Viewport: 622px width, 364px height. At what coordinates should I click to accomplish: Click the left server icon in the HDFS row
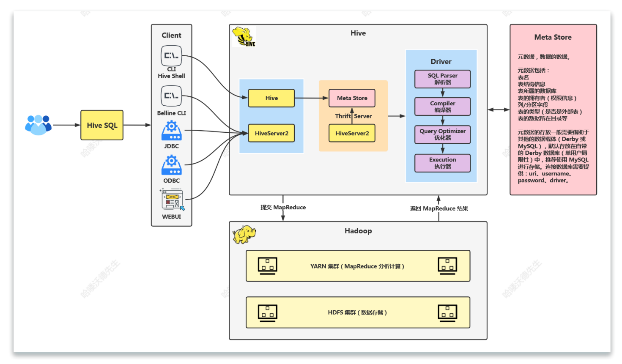click(x=268, y=313)
